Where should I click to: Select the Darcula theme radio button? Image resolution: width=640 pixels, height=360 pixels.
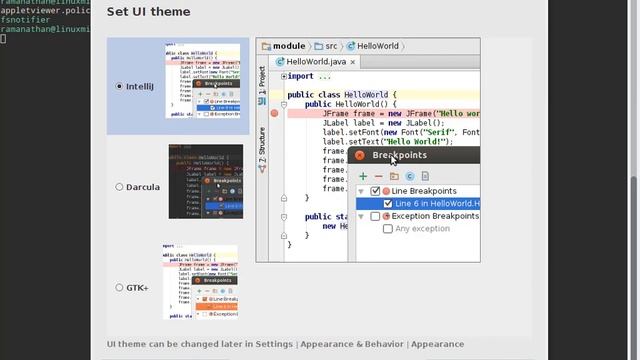(119, 187)
